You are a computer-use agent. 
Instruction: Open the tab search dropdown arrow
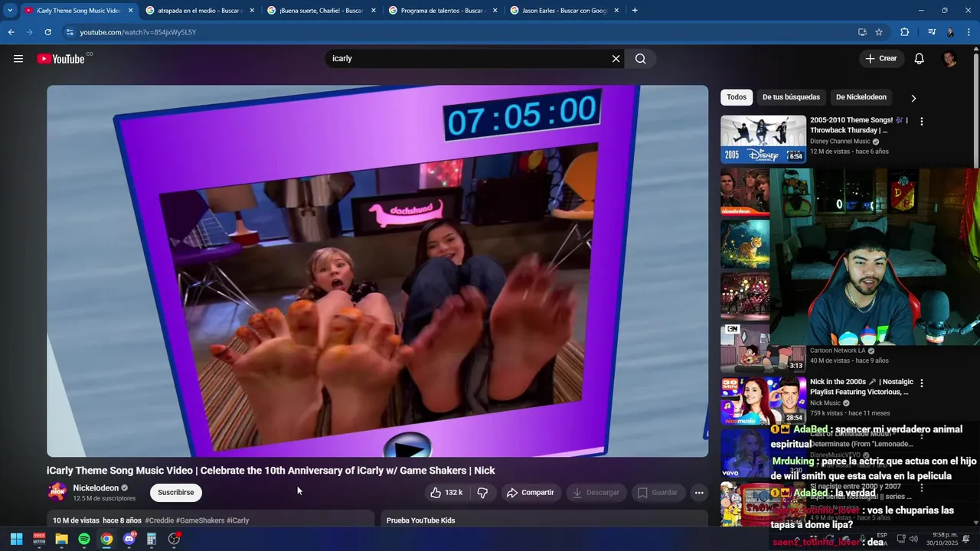pyautogui.click(x=10, y=11)
